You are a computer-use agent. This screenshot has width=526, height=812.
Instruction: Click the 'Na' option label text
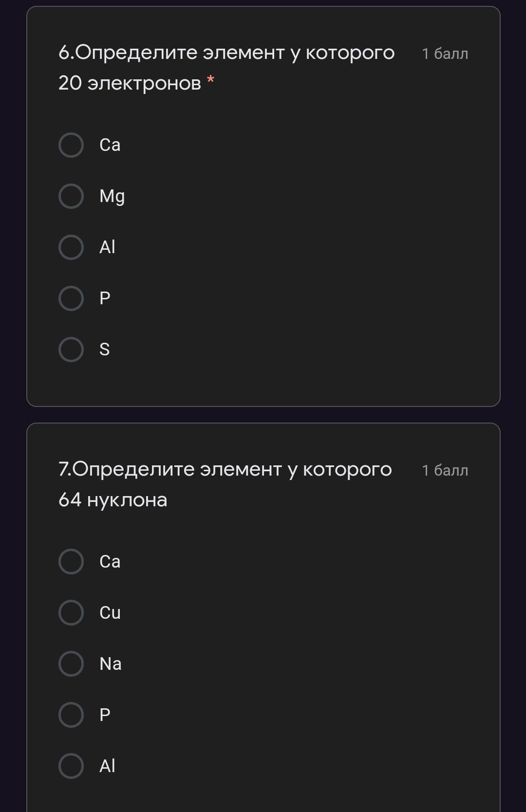[x=111, y=664]
